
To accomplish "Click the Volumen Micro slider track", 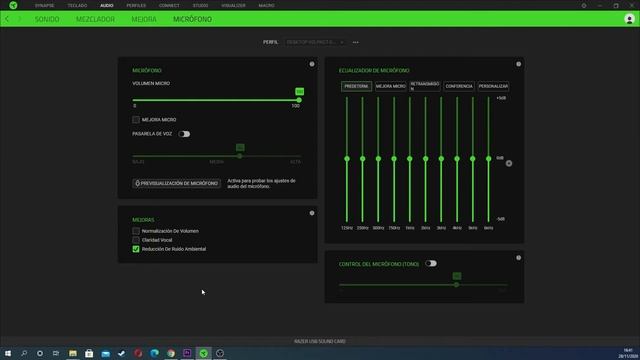I will point(216,100).
